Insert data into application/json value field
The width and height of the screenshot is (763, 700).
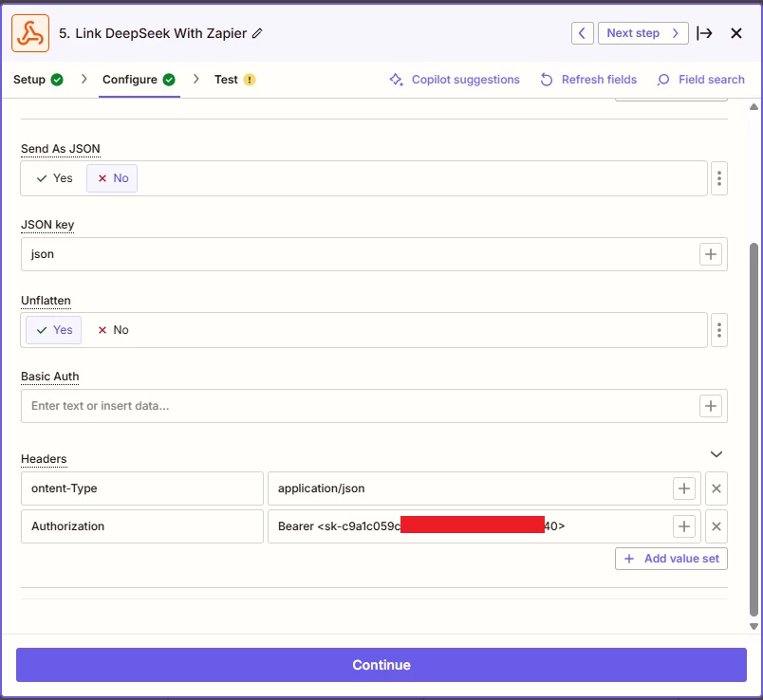[x=683, y=488]
